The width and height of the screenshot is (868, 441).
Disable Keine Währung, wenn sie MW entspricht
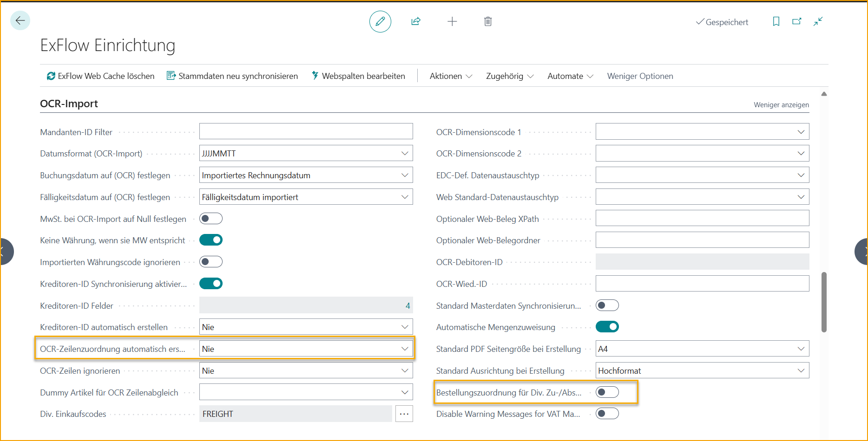click(x=211, y=240)
